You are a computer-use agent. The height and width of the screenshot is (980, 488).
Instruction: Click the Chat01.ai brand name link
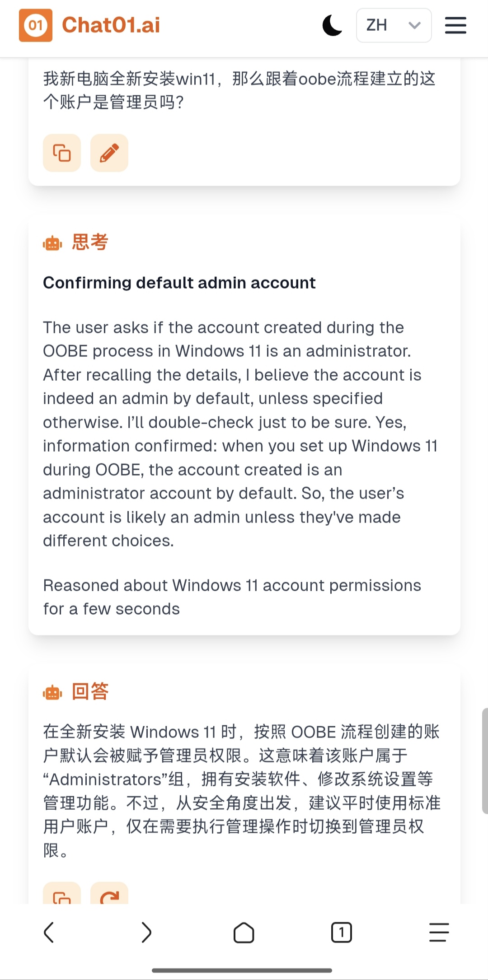click(111, 25)
